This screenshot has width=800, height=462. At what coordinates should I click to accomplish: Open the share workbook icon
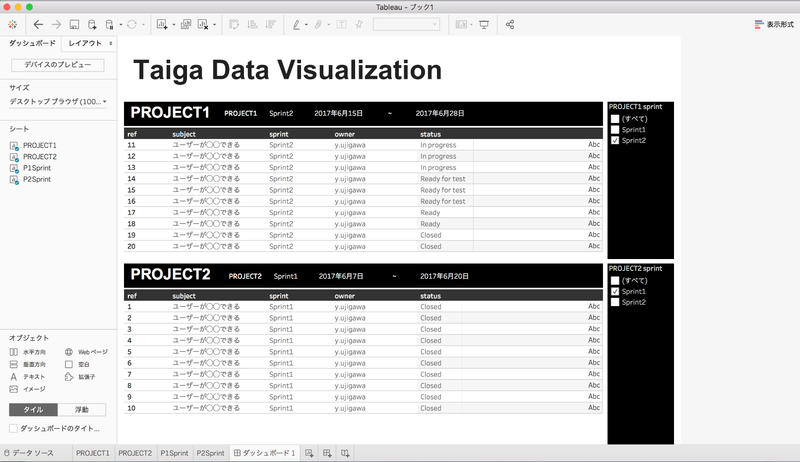(510, 24)
